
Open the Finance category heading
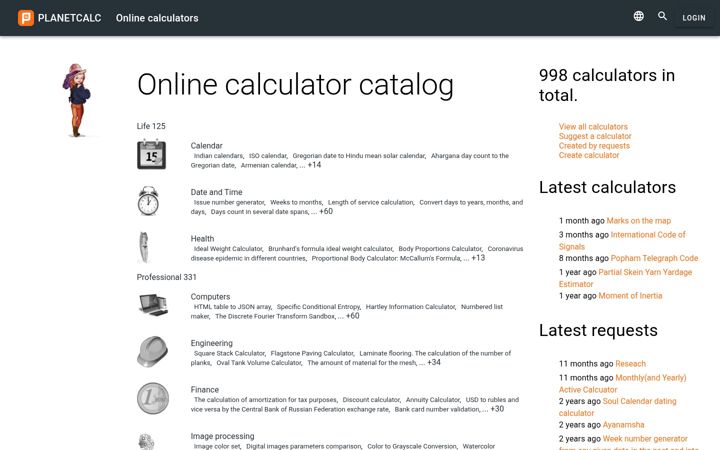pyautogui.click(x=204, y=389)
